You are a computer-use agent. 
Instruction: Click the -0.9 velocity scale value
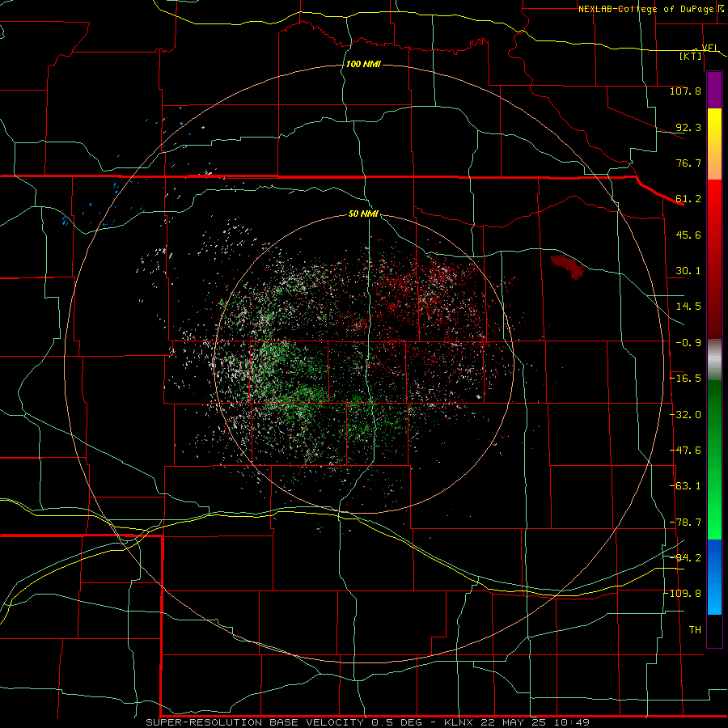[688, 343]
